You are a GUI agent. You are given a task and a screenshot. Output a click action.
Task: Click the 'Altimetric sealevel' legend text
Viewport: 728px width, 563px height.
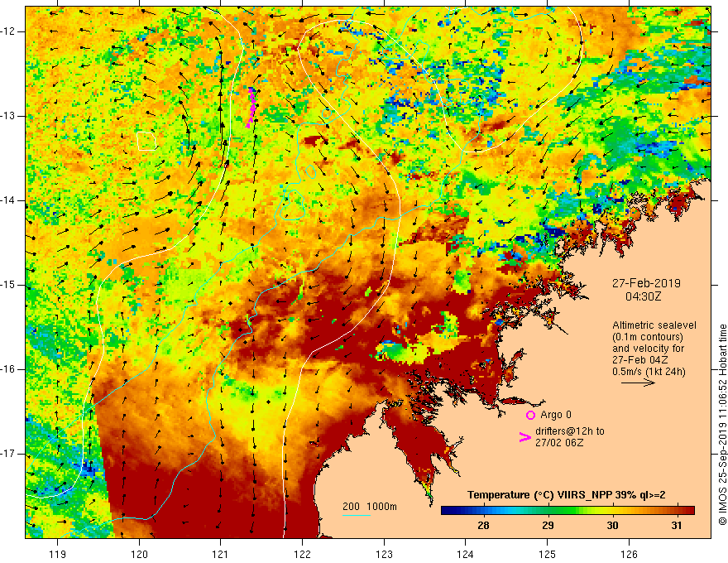[654, 325]
